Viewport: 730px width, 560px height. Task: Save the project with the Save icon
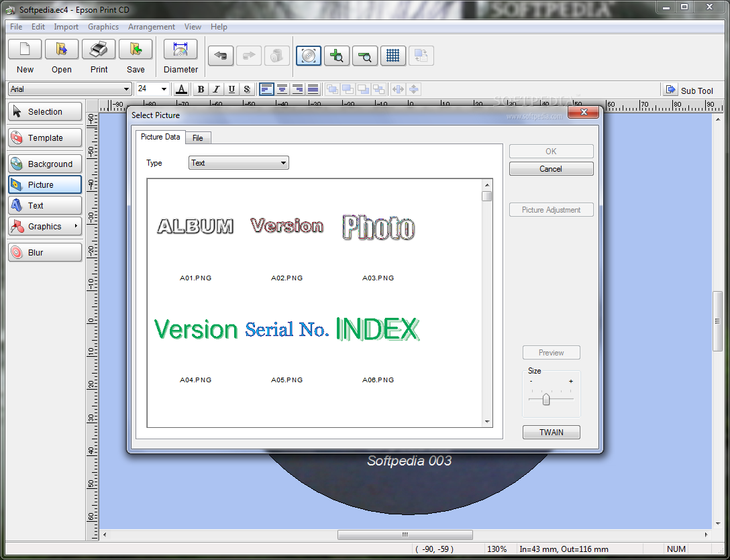coord(136,50)
